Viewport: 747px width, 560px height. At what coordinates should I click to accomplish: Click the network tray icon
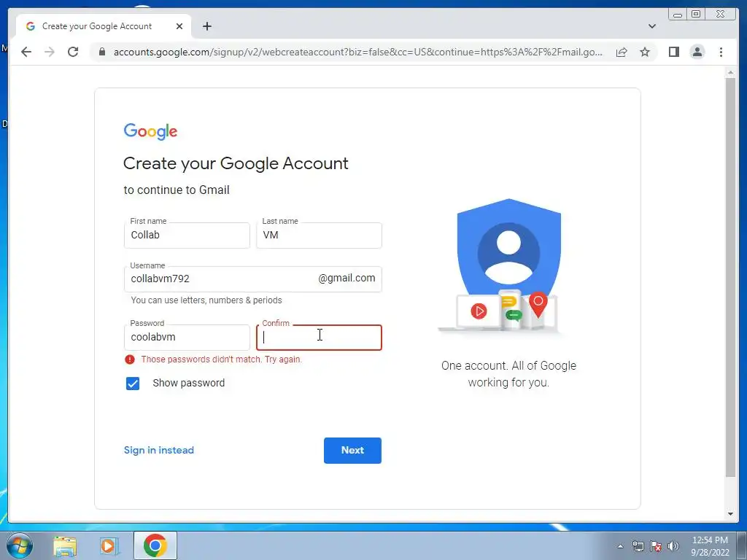tap(638, 546)
